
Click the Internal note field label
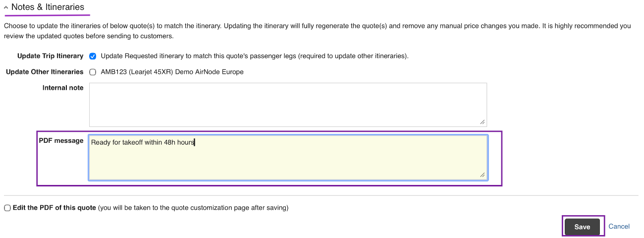[x=63, y=88]
